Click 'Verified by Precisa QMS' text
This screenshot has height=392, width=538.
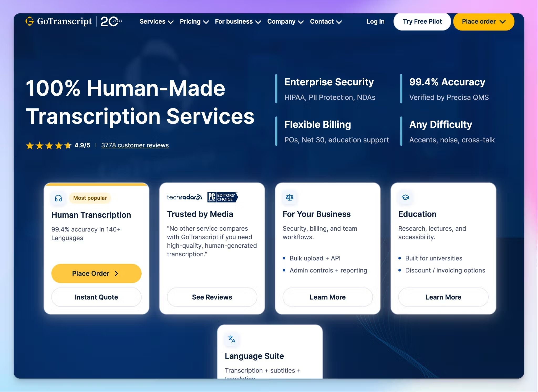(449, 97)
